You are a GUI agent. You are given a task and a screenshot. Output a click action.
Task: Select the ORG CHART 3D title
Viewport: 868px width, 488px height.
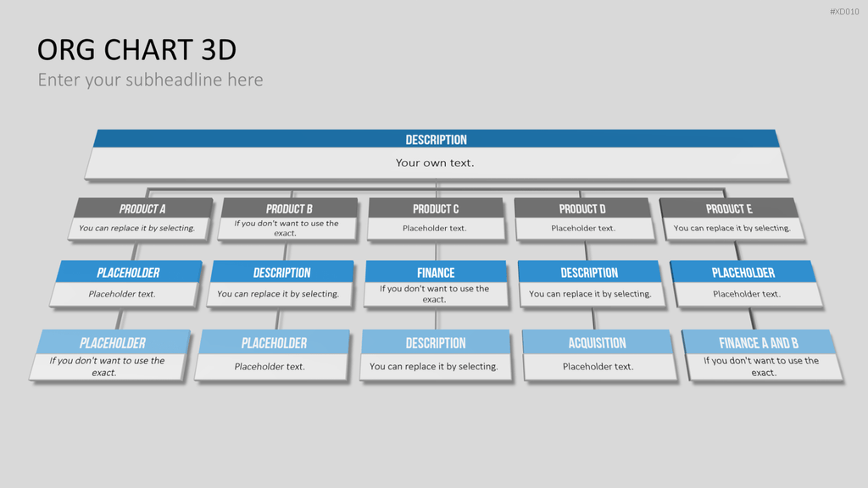pyautogui.click(x=136, y=50)
